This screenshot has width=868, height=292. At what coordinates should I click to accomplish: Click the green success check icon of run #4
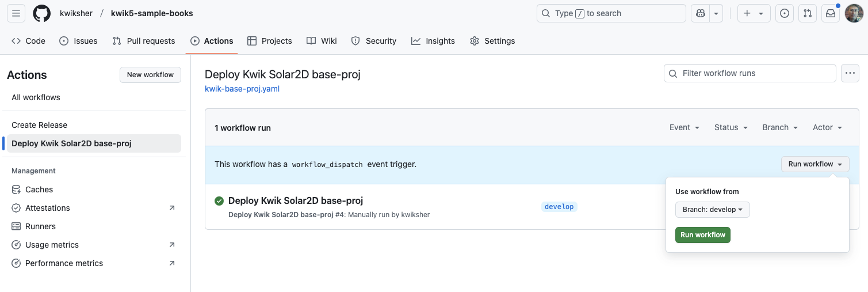[219, 201]
